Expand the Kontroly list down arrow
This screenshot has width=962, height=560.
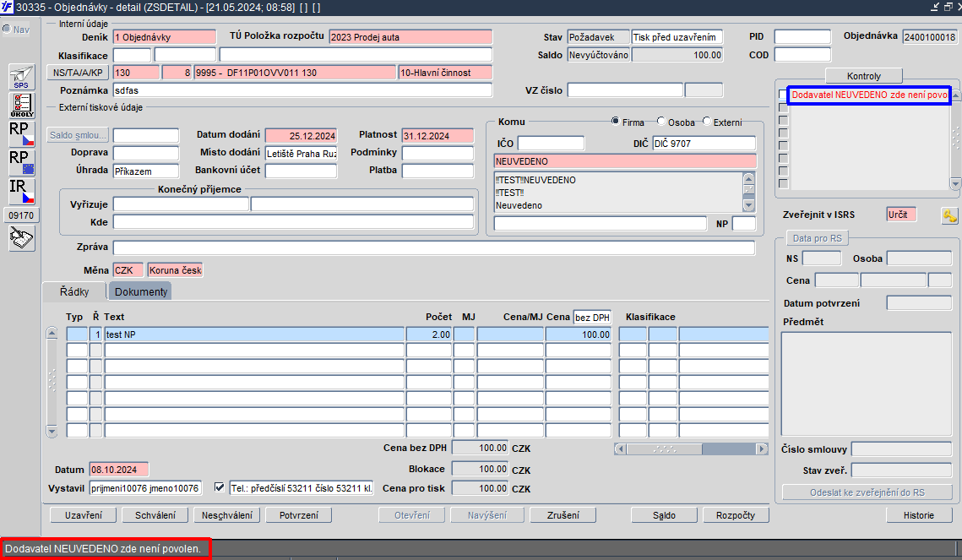click(955, 183)
